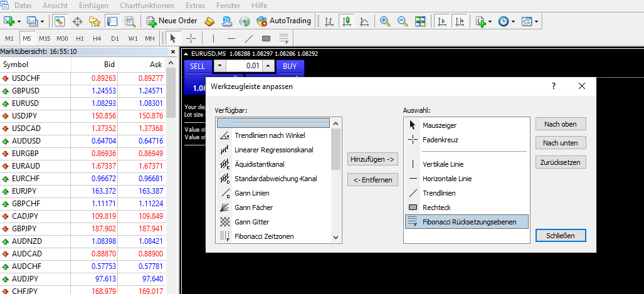Expand the Profiles dropdown arrow
The height and width of the screenshot is (294, 644).
pos(43,21)
